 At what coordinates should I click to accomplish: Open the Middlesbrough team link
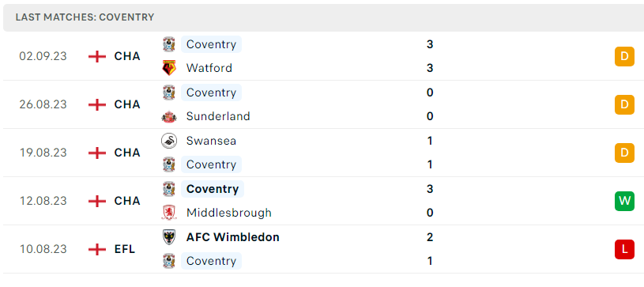coord(229,213)
